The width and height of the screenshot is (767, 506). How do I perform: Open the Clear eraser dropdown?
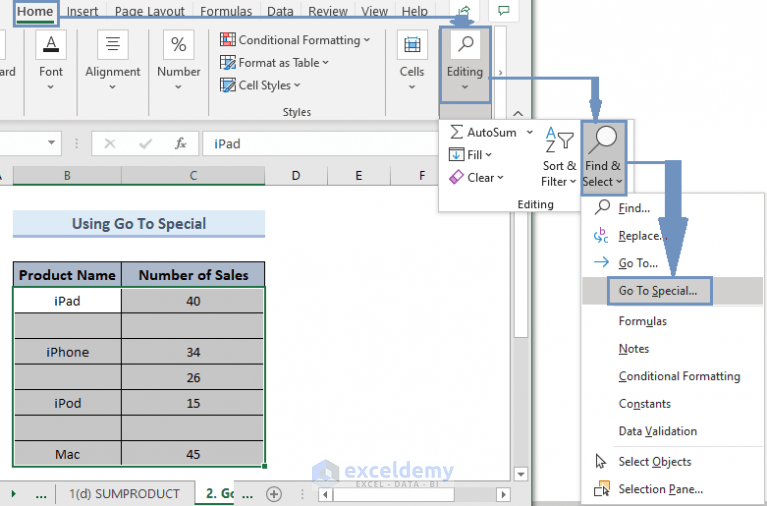click(x=476, y=178)
